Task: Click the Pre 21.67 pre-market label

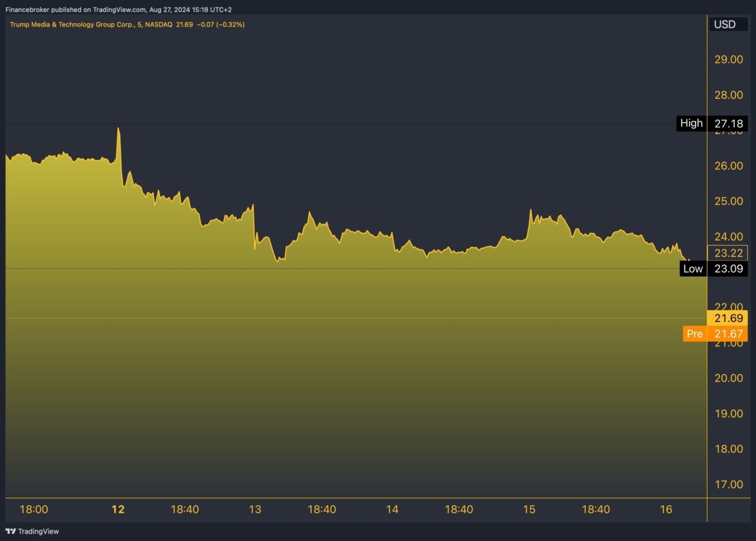Action: point(715,334)
